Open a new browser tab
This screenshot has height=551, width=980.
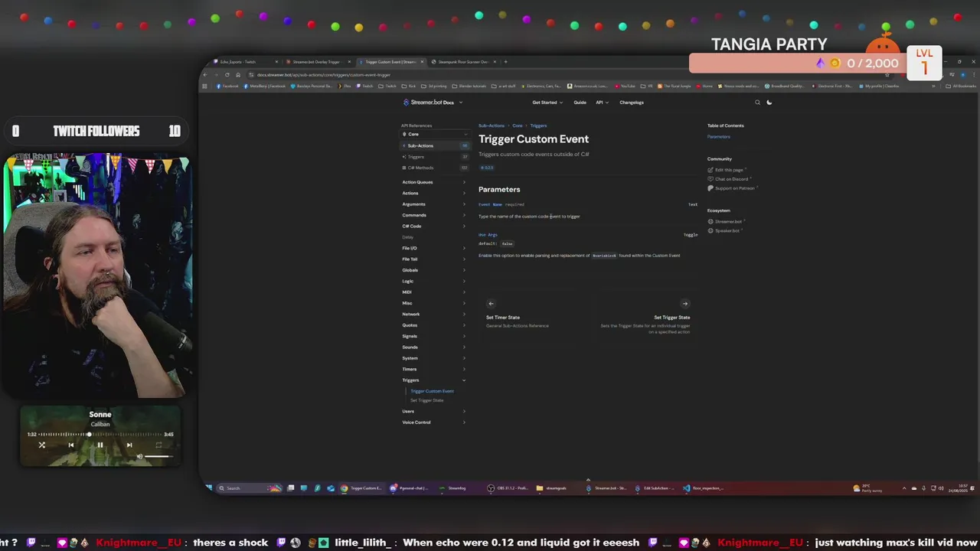(505, 62)
